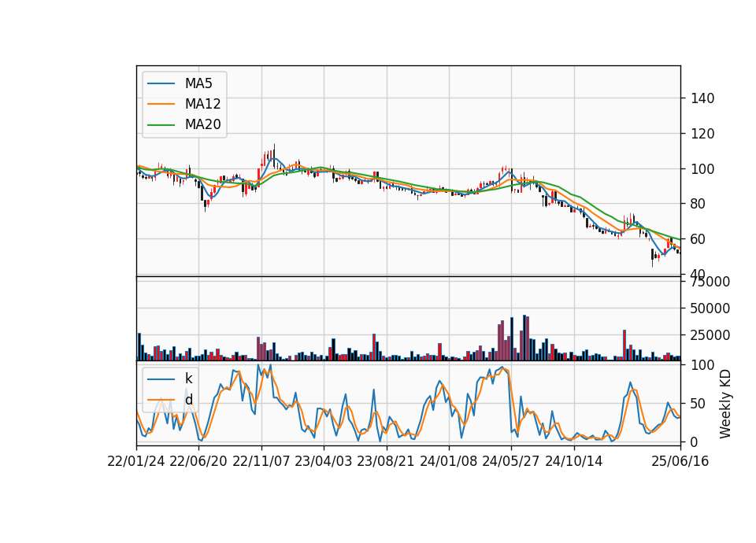Image resolution: width=756 pixels, height=543 pixels.
Task: Click the MA5 legend entry
Action: pos(180,83)
